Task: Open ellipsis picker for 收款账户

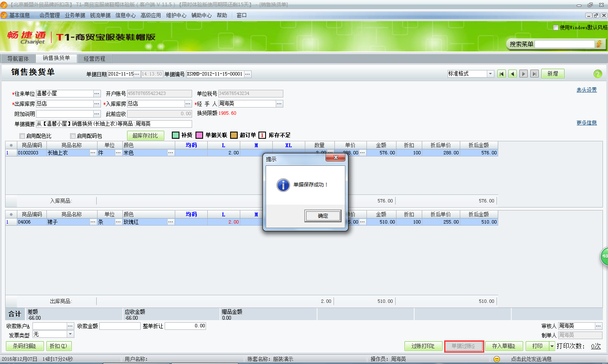Action: pos(71,326)
